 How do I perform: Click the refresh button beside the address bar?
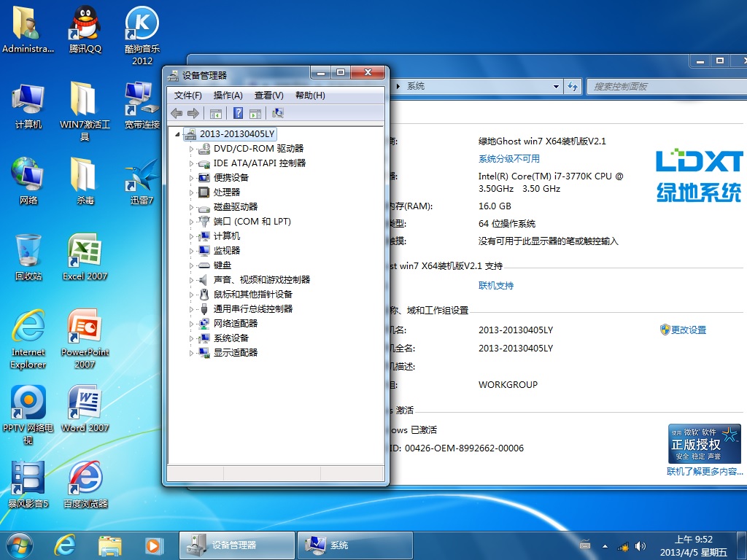click(x=573, y=87)
